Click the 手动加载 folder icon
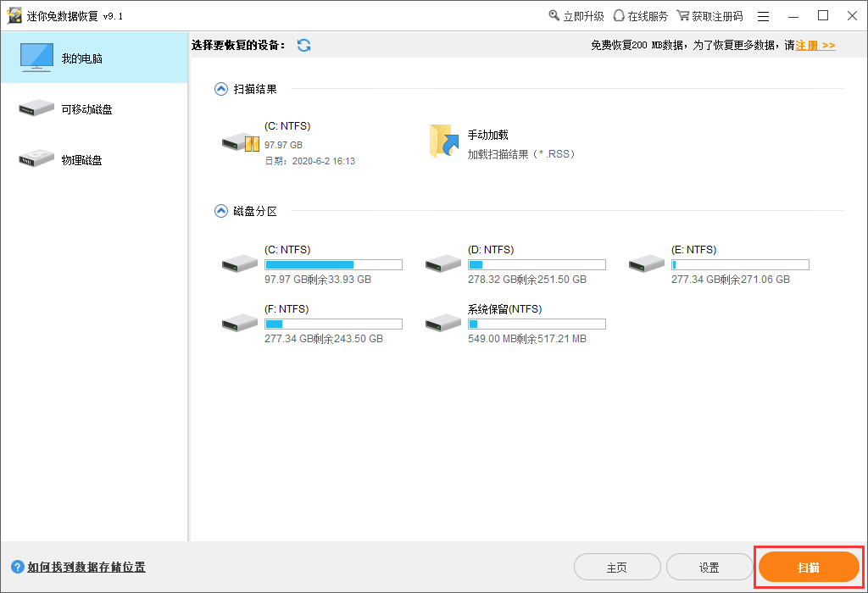 [444, 141]
